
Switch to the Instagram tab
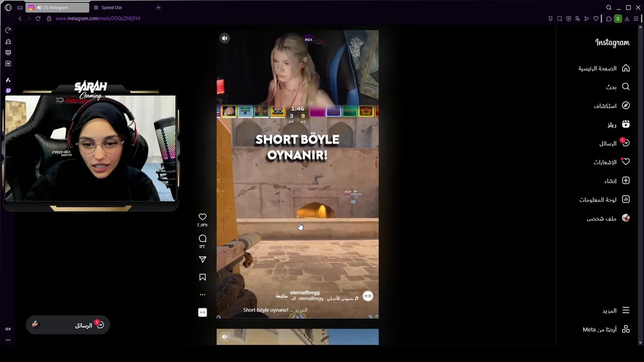coord(58,8)
